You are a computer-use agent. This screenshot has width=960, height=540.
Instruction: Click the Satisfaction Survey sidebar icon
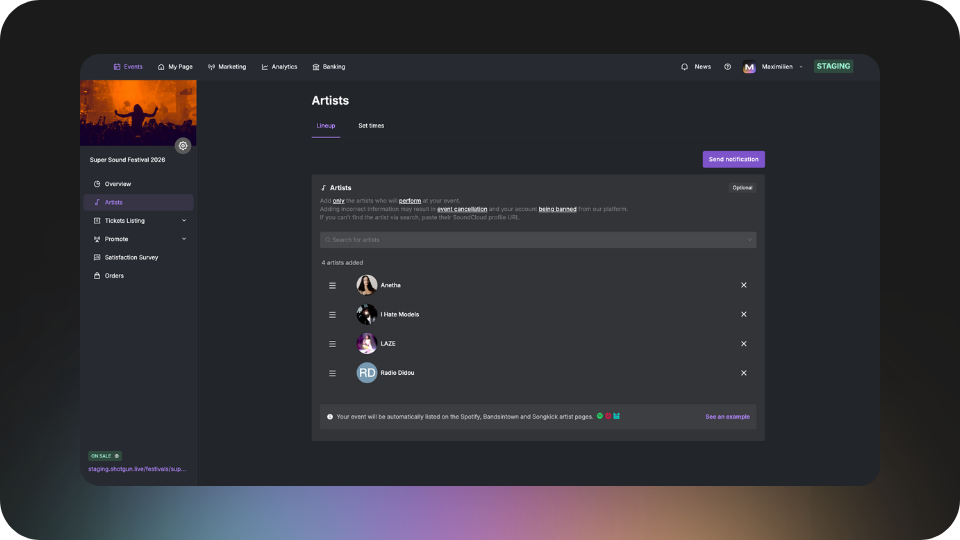[97, 257]
